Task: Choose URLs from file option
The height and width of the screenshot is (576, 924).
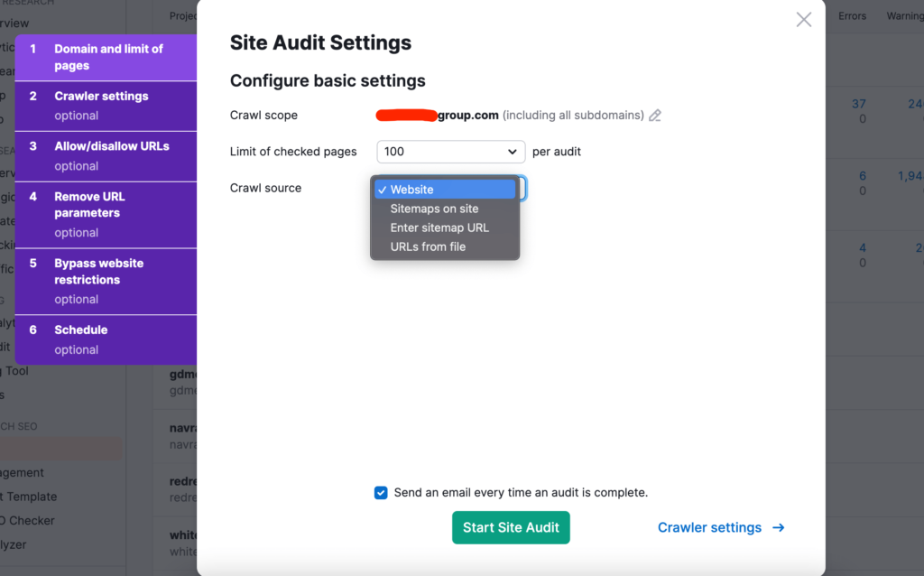Action: (x=445, y=246)
